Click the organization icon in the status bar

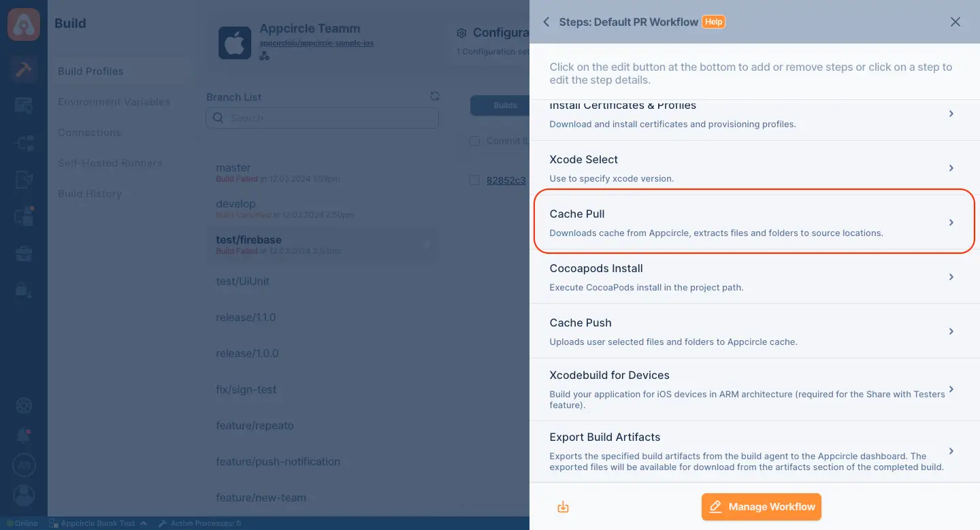pyautogui.click(x=54, y=523)
